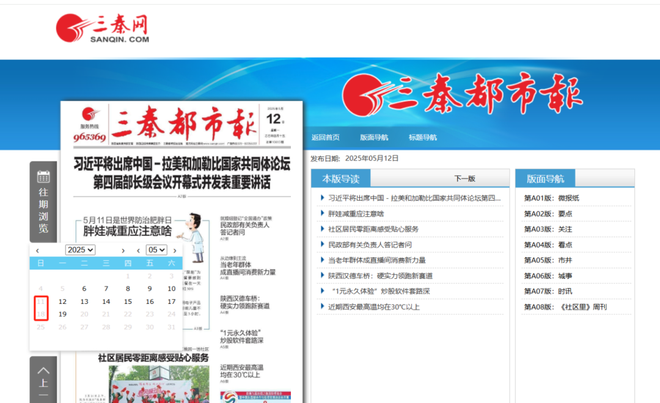This screenshot has width=660, height=403.
Task: Go to 下一版 next page
Action: point(465,179)
